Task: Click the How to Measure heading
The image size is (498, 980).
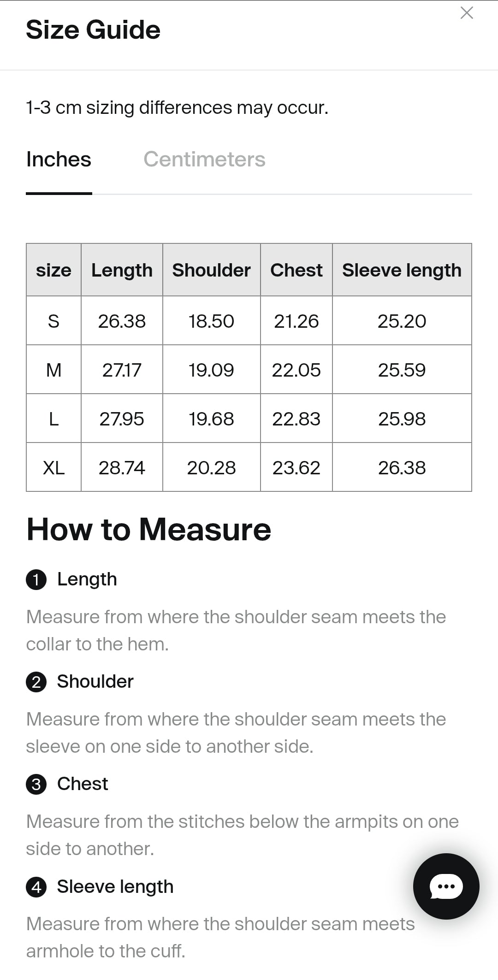Action: point(148,529)
